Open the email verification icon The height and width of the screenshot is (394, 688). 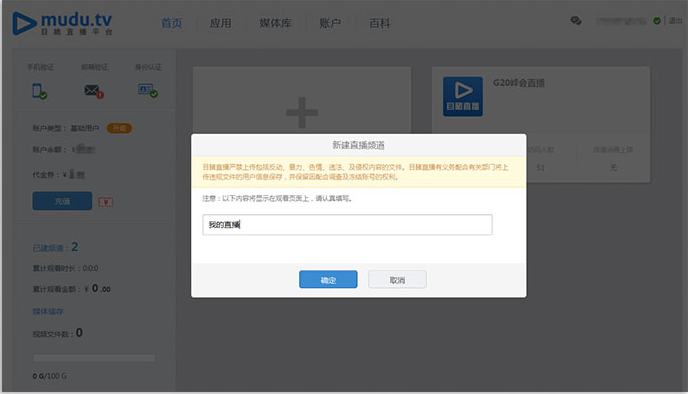94,91
